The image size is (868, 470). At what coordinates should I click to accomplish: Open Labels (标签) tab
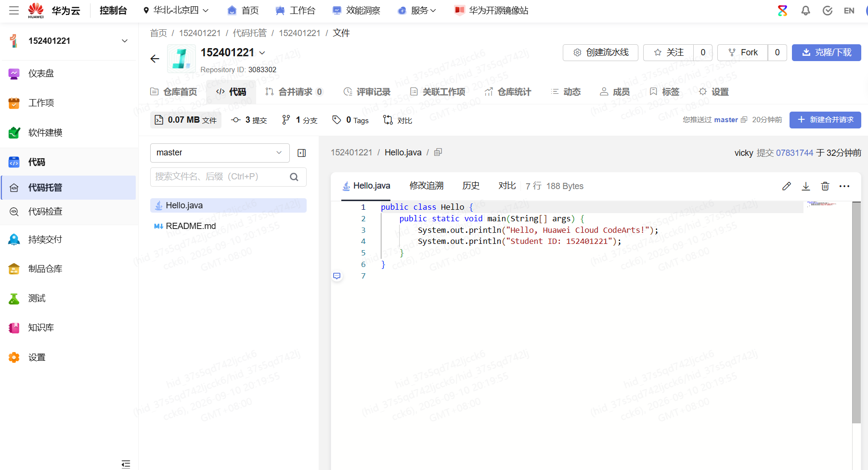[x=664, y=92]
